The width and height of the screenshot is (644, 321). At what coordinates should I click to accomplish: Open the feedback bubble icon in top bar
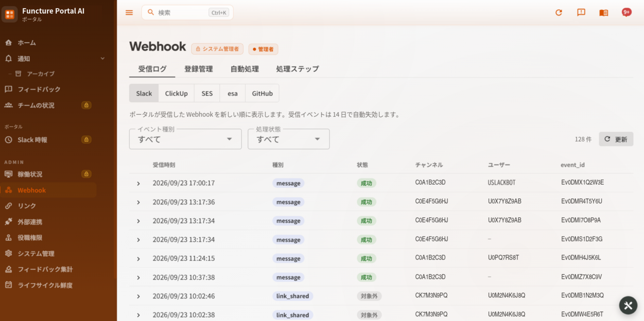click(x=581, y=13)
